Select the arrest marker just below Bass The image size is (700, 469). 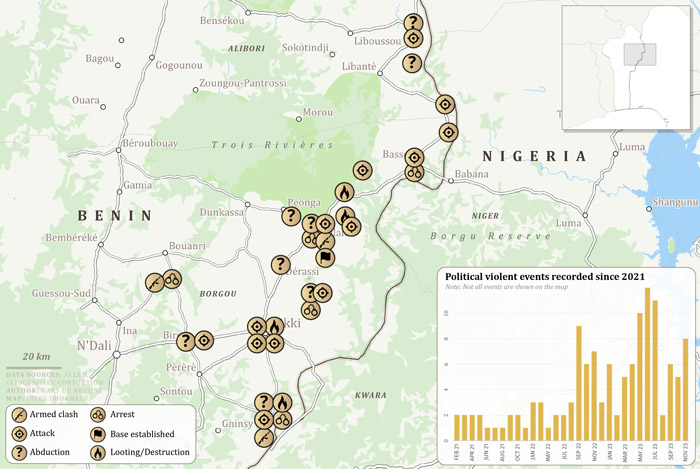414,173
